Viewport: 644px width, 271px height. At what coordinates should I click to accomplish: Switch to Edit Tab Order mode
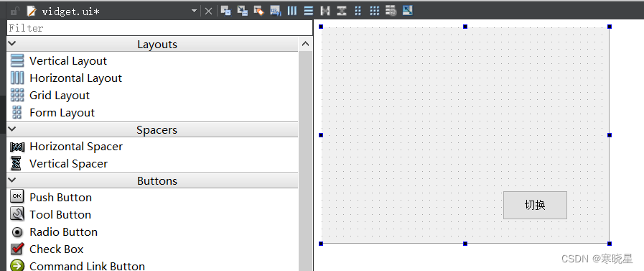[275, 11]
